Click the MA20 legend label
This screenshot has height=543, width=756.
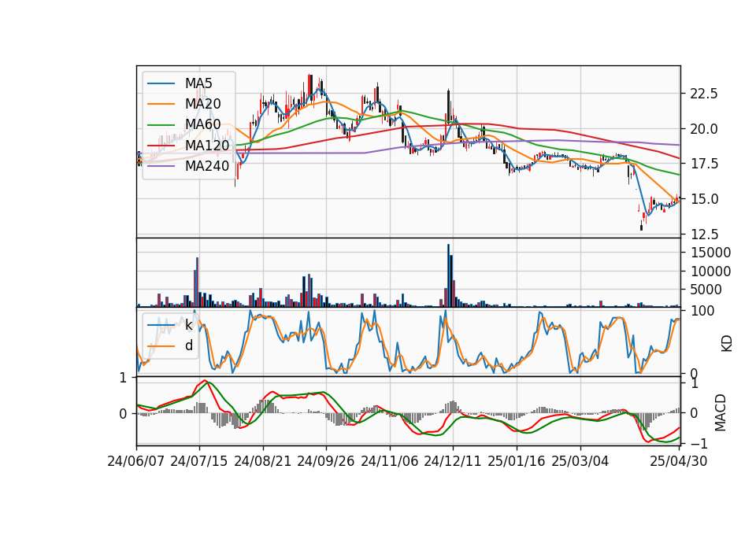(x=203, y=104)
